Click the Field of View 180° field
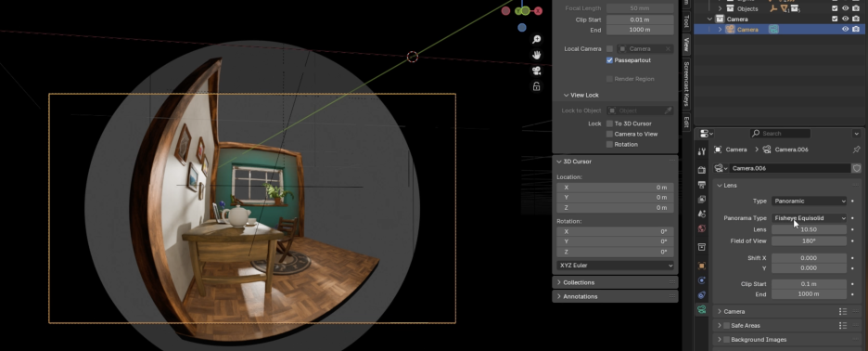Screen dimensions: 868x351 coord(810,241)
